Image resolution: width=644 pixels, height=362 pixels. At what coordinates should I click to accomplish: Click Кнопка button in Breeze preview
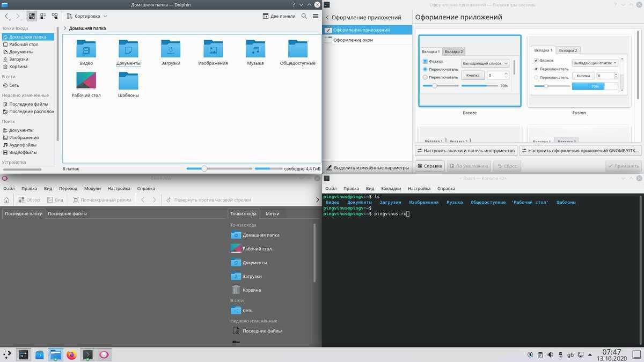coord(473,76)
